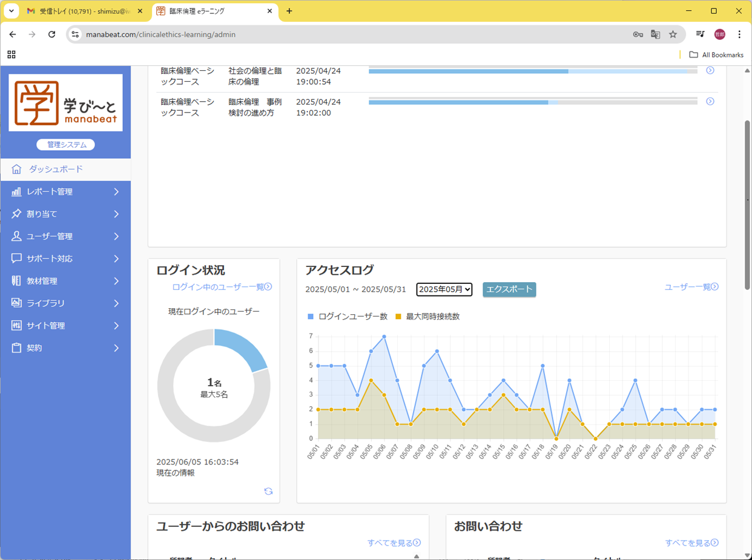Expand the ユーザー管理 sidebar menu
The height and width of the screenshot is (560, 752).
[65, 237]
